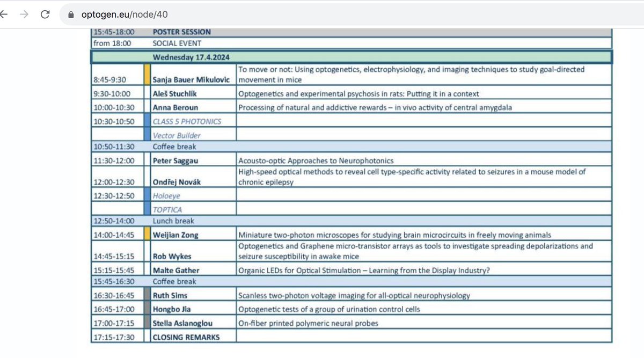The height and width of the screenshot is (358, 644).
Task: Click speaker name Sanja Bauer Mikulovic
Action: coord(191,80)
